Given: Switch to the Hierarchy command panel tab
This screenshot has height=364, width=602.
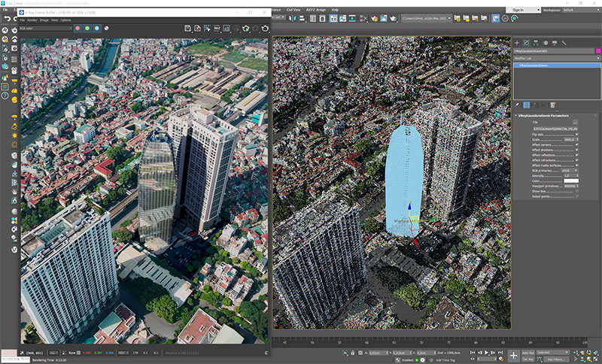Looking at the screenshot, I should pos(536,42).
